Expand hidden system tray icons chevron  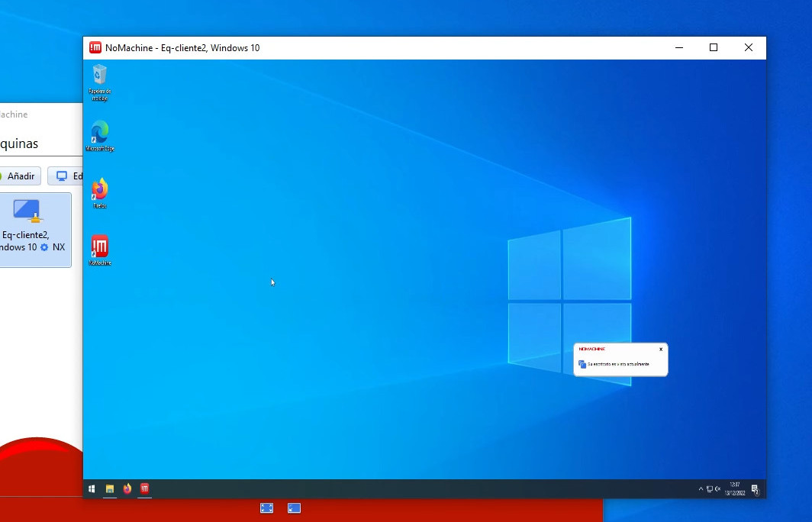point(701,489)
